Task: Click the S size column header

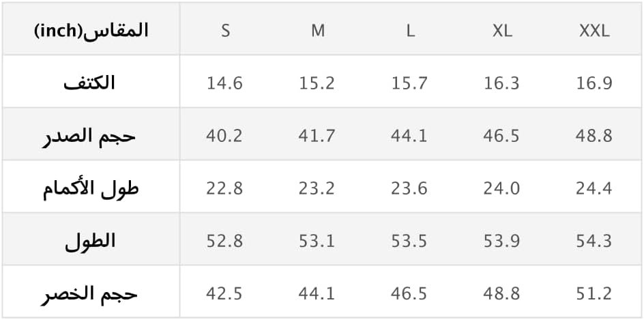Action: [225, 31]
